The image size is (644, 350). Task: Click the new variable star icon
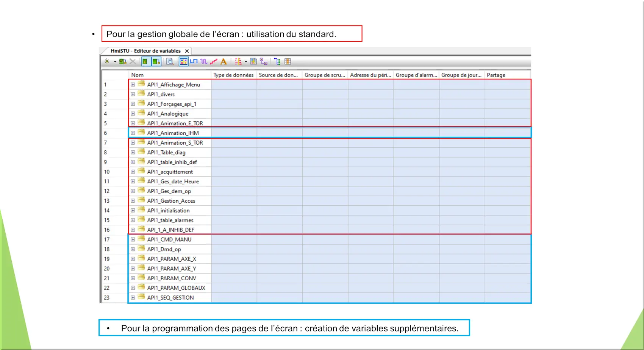[107, 61]
